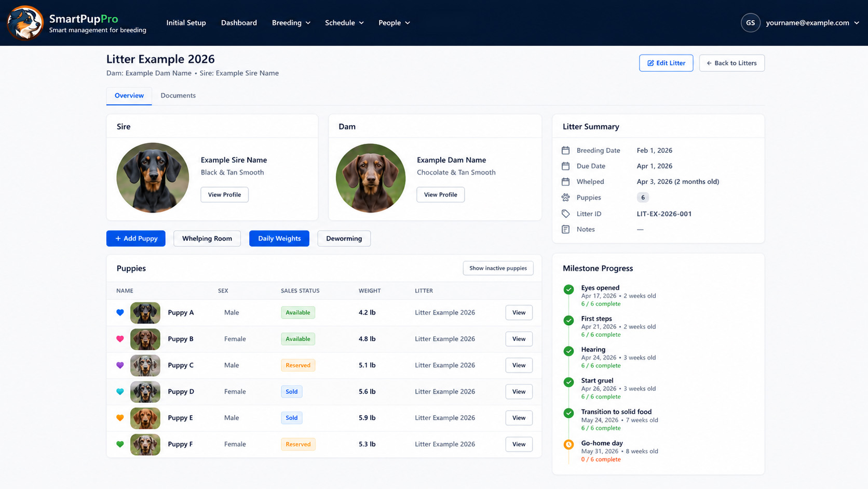
Task: Click the GS user avatar
Action: point(750,23)
